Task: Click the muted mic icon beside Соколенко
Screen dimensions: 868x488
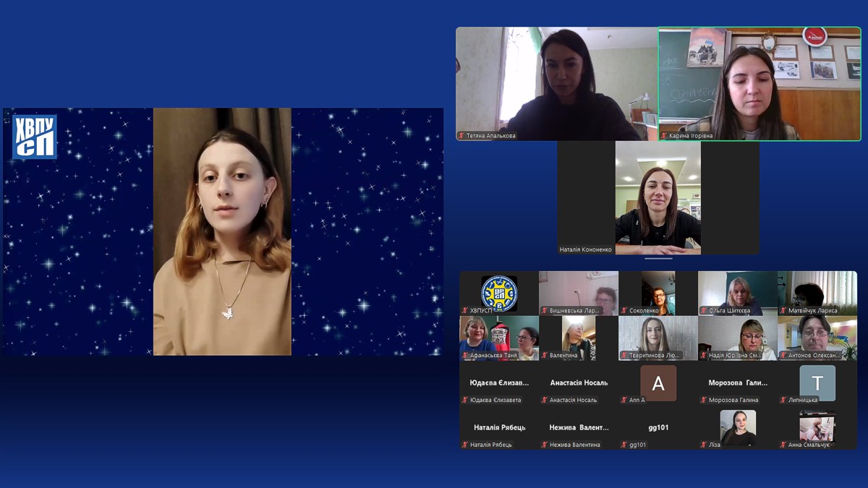Action: point(624,311)
